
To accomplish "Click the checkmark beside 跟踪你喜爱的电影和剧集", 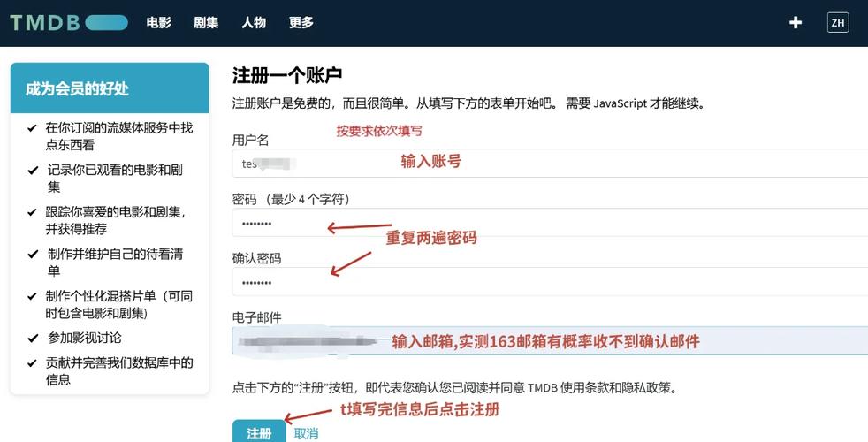I will pos(32,212).
